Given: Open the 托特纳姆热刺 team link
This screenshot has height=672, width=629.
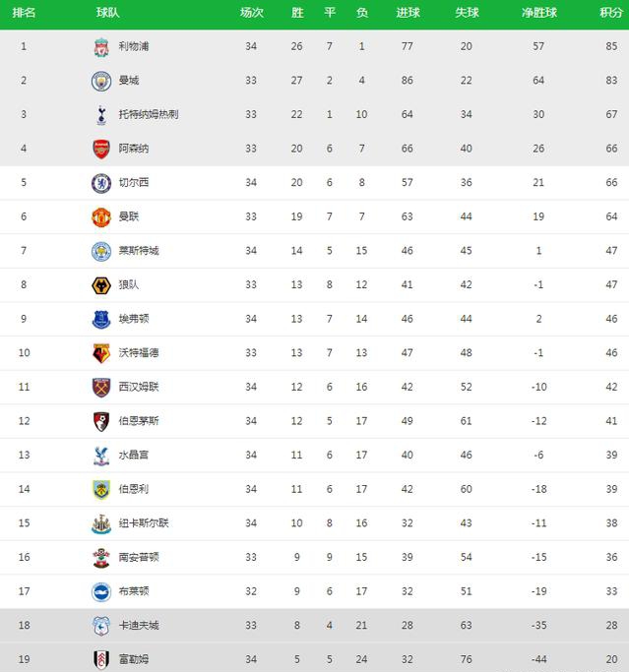Looking at the screenshot, I should point(149,114).
